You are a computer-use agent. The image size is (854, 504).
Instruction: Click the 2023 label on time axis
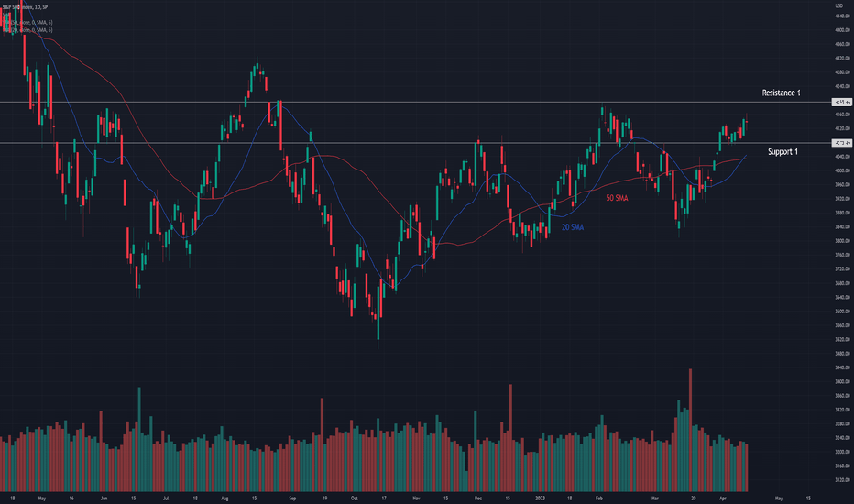click(x=540, y=498)
